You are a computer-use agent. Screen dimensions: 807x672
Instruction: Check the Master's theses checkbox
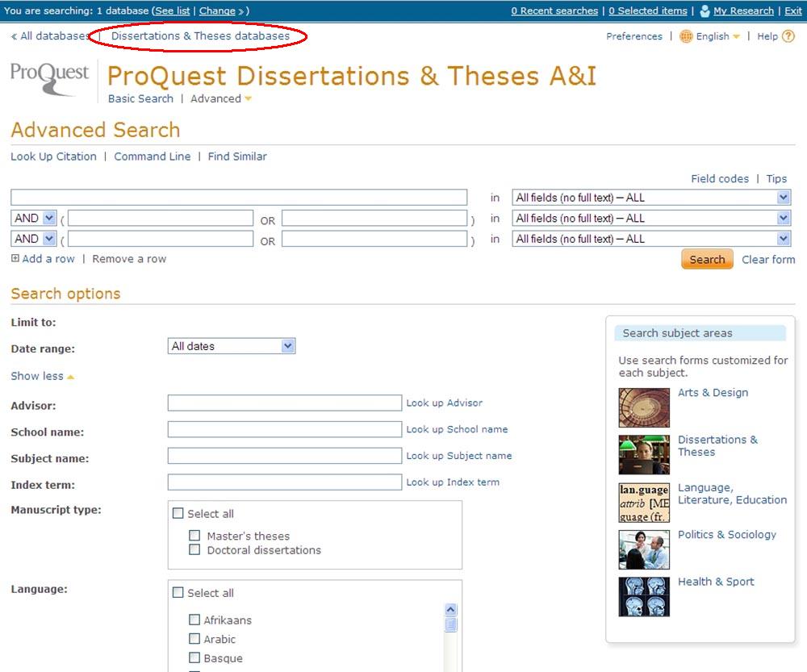coord(194,536)
